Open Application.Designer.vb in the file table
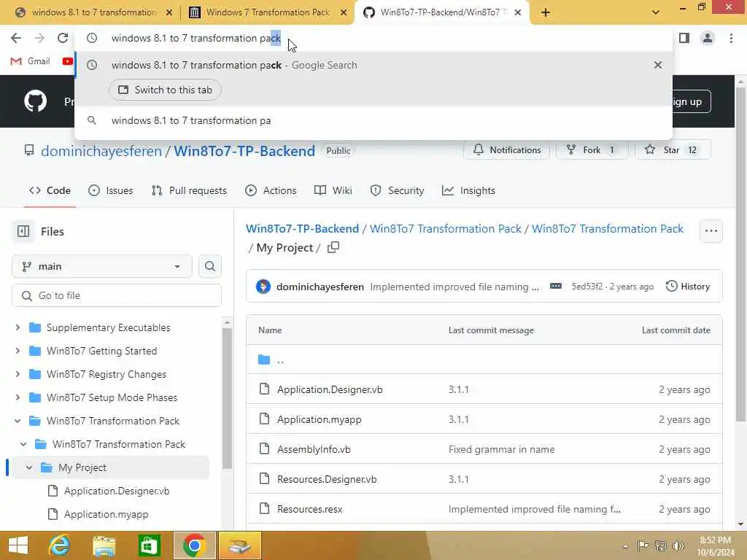 click(330, 389)
